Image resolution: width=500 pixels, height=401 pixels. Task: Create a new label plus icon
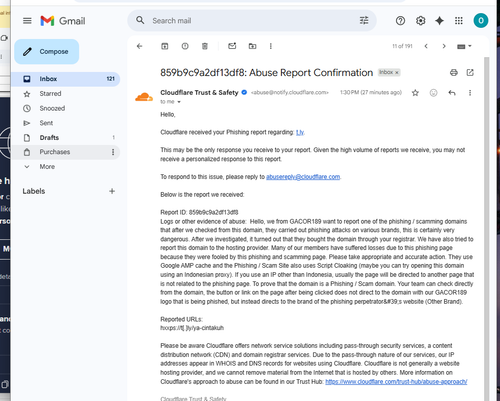(x=112, y=191)
